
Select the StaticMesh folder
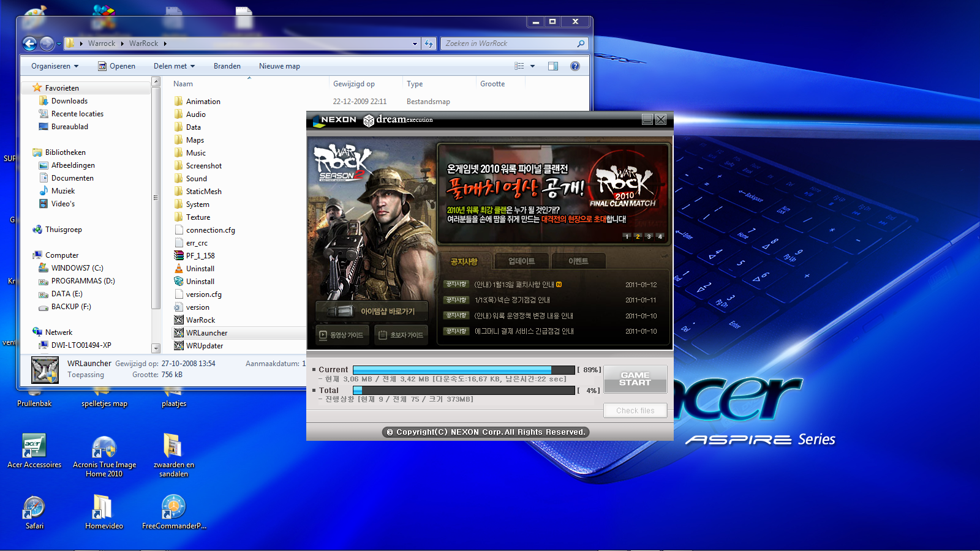204,192
